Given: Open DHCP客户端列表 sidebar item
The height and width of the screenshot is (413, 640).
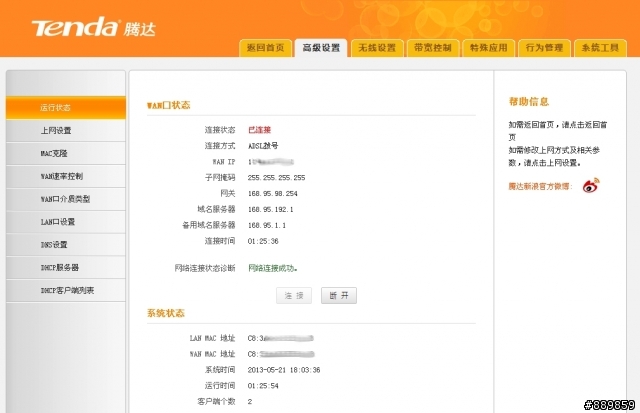Looking at the screenshot, I should 66,291.
